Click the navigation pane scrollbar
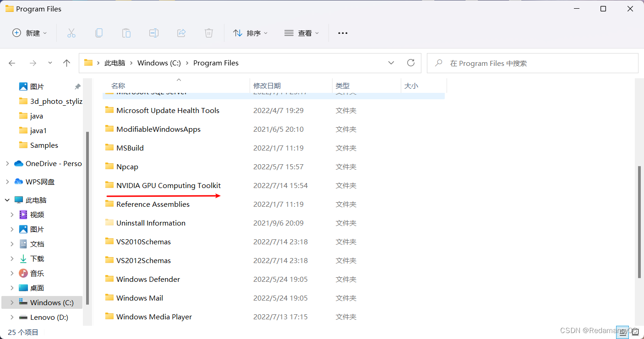The image size is (644, 339). pyautogui.click(x=87, y=218)
